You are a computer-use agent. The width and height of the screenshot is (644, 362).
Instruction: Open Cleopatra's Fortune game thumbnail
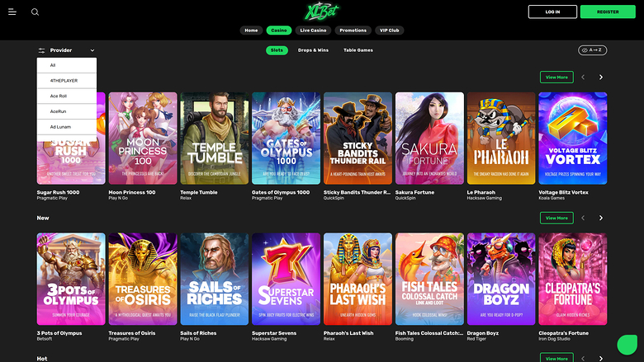[572, 280]
